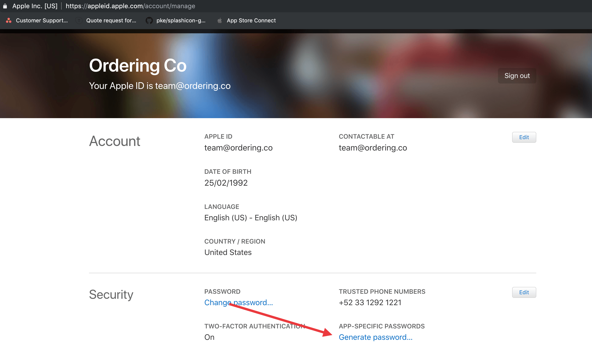
Task: Open Customer Support bookmark icon
Action: (9, 21)
